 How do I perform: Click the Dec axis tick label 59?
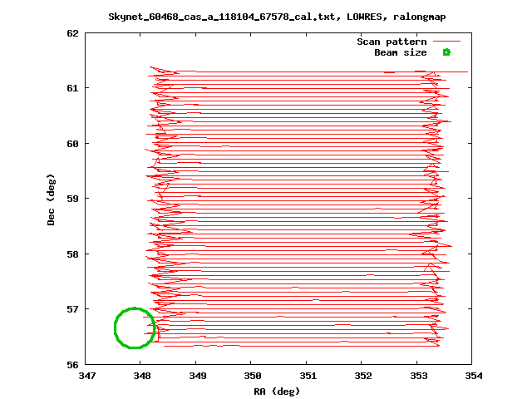tap(72, 199)
